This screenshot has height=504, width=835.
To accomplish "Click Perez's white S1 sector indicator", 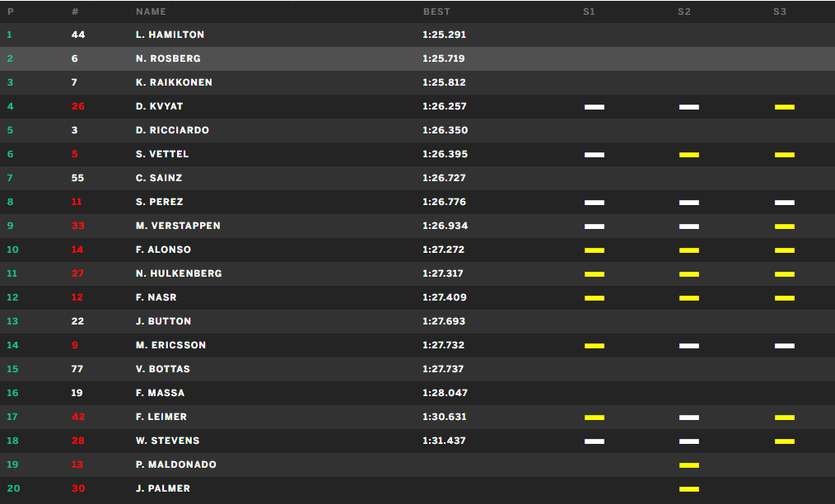I will point(595,203).
